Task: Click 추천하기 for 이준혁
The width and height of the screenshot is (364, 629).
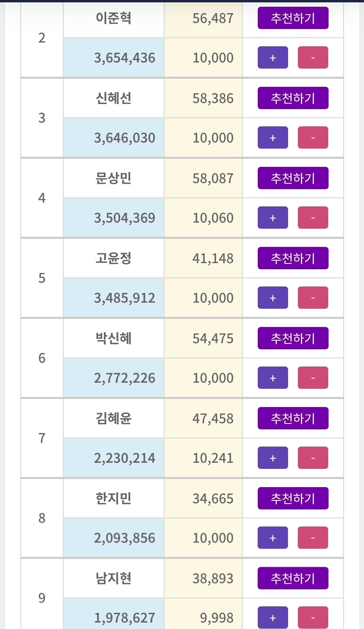Action: click(x=293, y=18)
